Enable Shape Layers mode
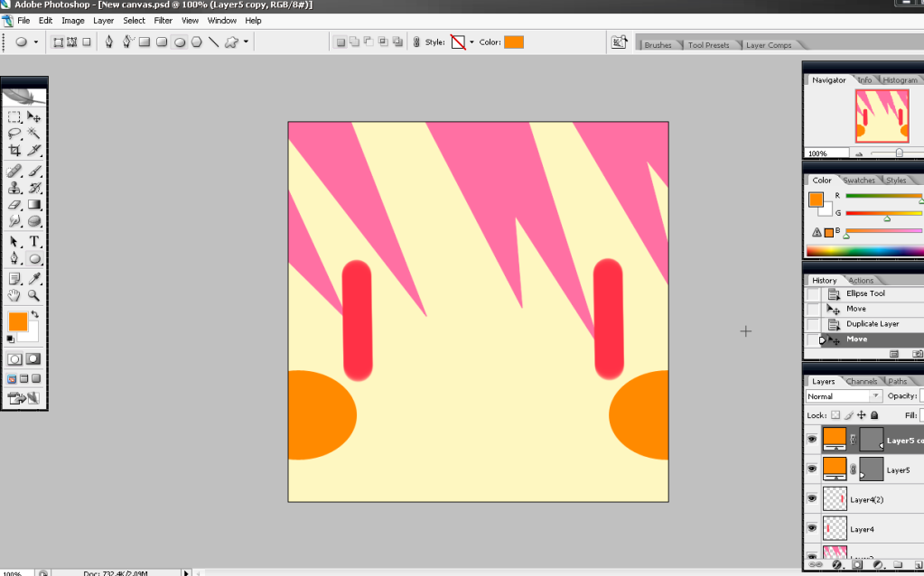The image size is (924, 576). 58,42
